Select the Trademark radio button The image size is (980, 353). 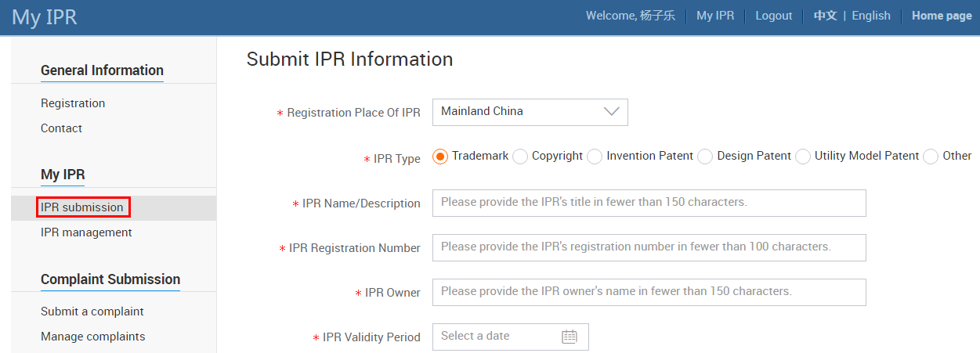(440, 157)
